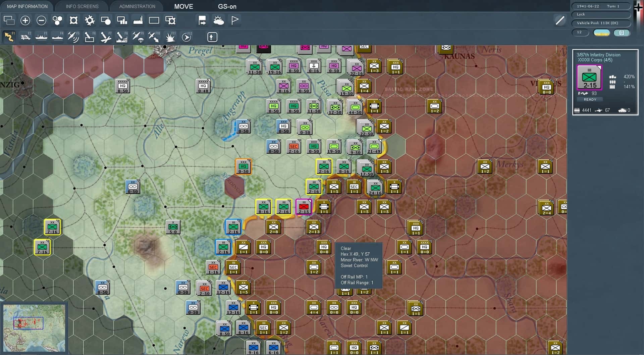Click the READY status button

pyautogui.click(x=590, y=99)
